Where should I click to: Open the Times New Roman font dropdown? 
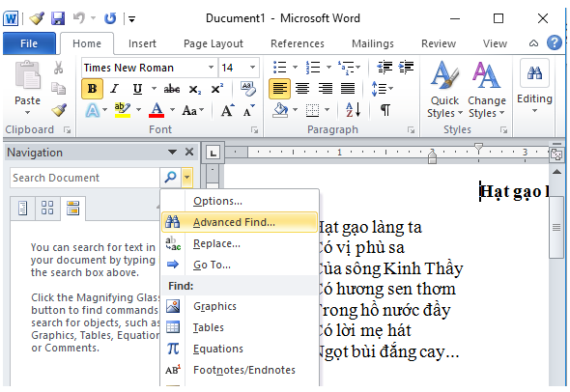click(211, 68)
